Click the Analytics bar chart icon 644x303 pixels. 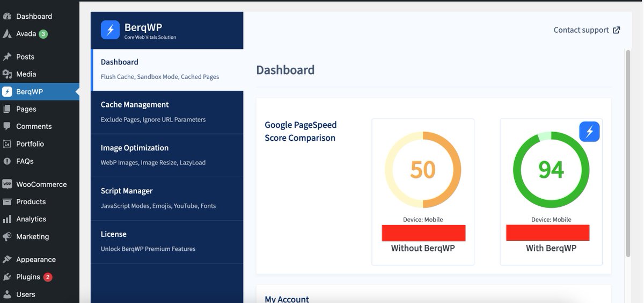[7, 219]
